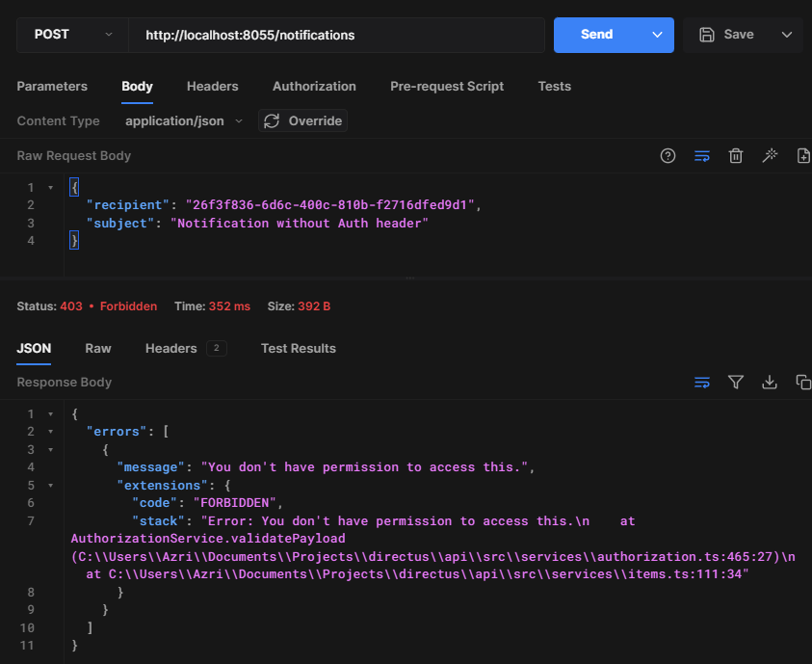Click the Override refresh toggle for Content Type
The image size is (812, 664).
coord(272,120)
